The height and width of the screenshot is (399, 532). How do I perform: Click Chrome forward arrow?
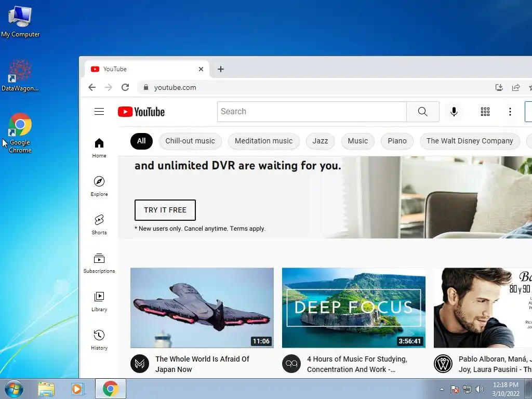pyautogui.click(x=109, y=87)
